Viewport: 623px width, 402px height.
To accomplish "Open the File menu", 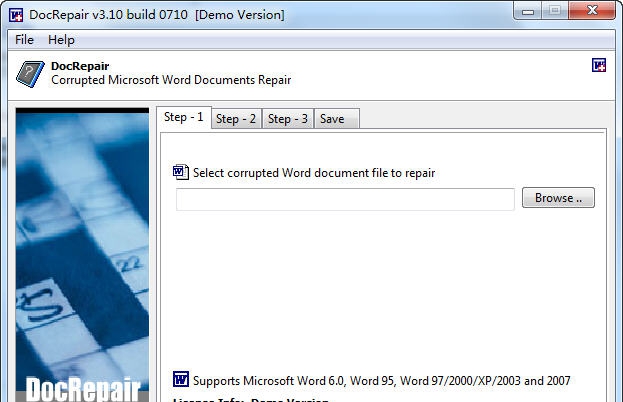I will (x=24, y=40).
